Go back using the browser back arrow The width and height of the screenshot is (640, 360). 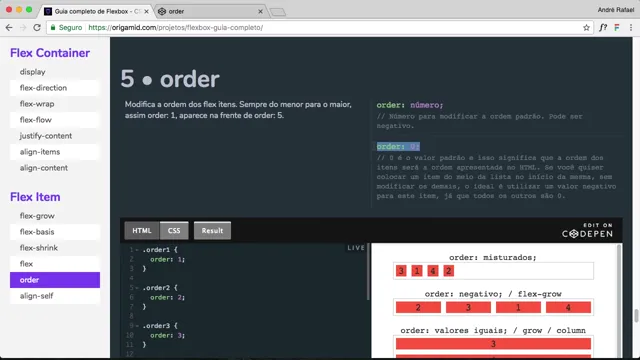pos(9,27)
